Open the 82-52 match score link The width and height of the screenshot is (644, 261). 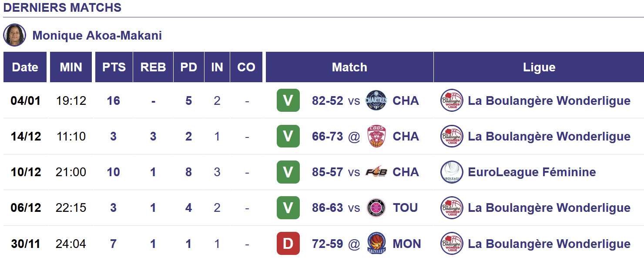coord(327,100)
